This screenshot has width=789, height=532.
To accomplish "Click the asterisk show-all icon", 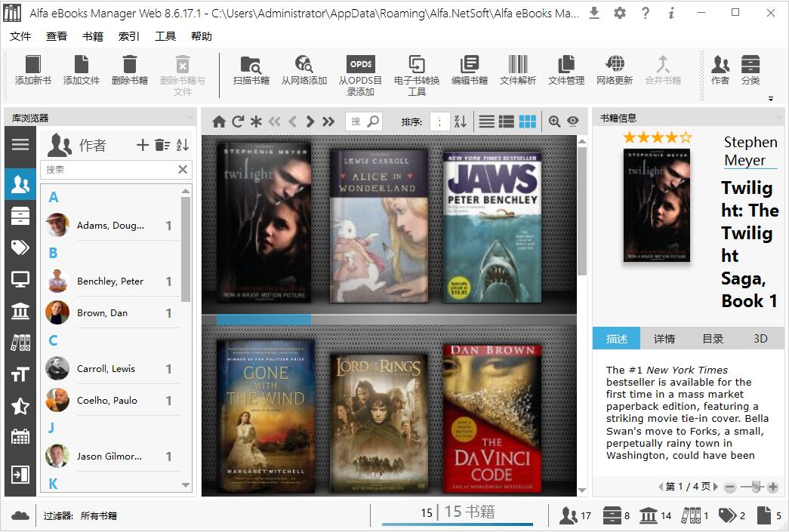I will 256,121.
